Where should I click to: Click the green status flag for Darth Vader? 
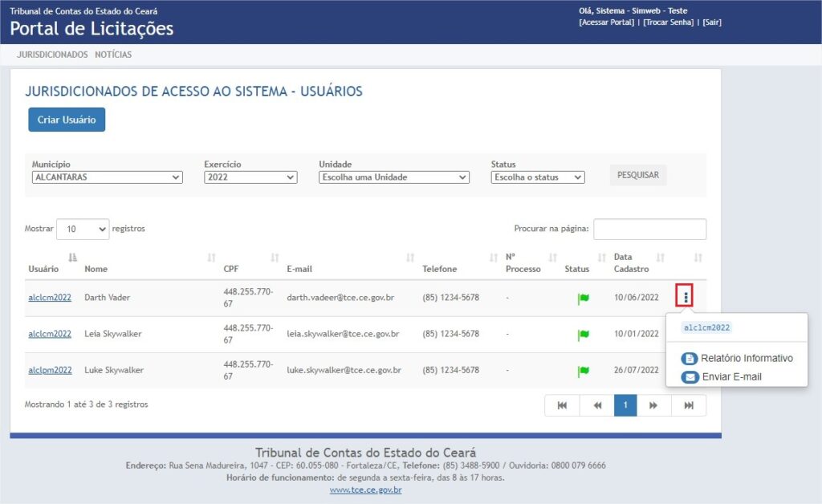[584, 299]
